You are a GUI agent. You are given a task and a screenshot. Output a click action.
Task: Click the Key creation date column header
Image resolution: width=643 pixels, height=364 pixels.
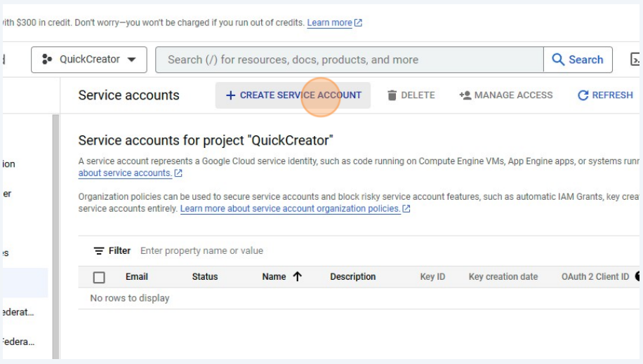(x=503, y=277)
